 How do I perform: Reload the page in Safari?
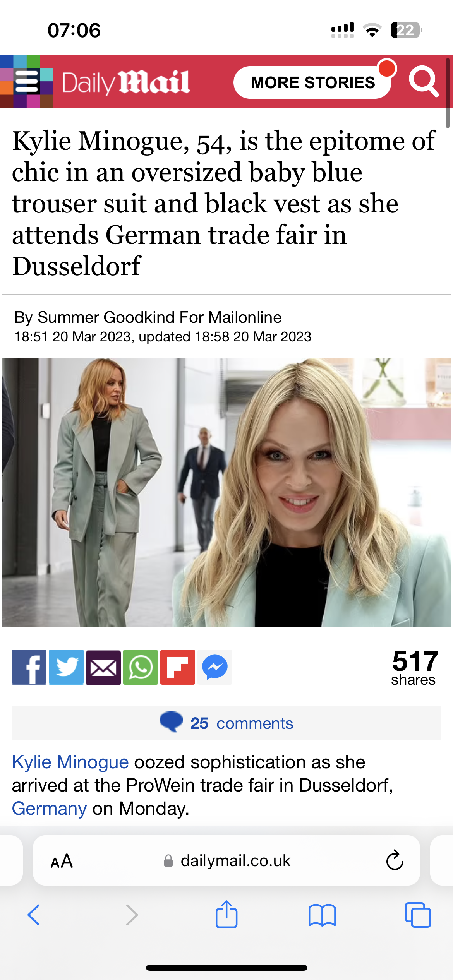(395, 860)
